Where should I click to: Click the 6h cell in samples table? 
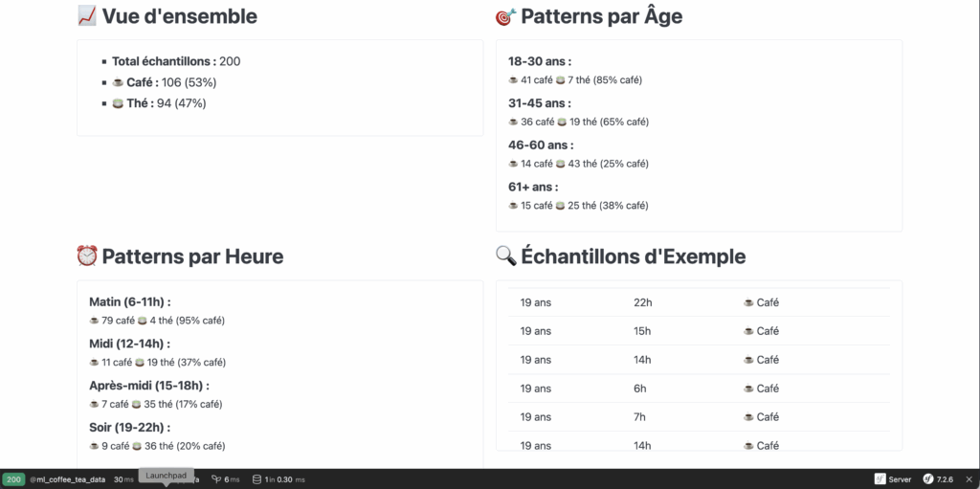click(640, 389)
